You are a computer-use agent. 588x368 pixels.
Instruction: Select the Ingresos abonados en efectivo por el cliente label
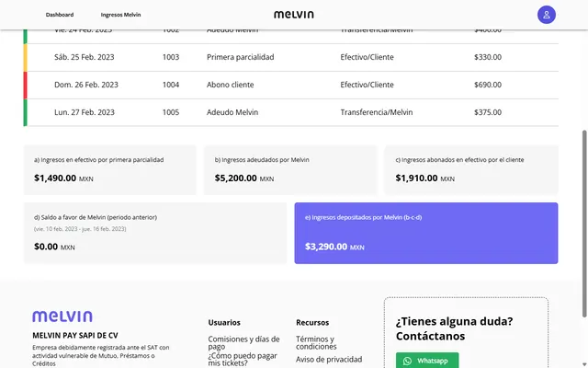459,160
